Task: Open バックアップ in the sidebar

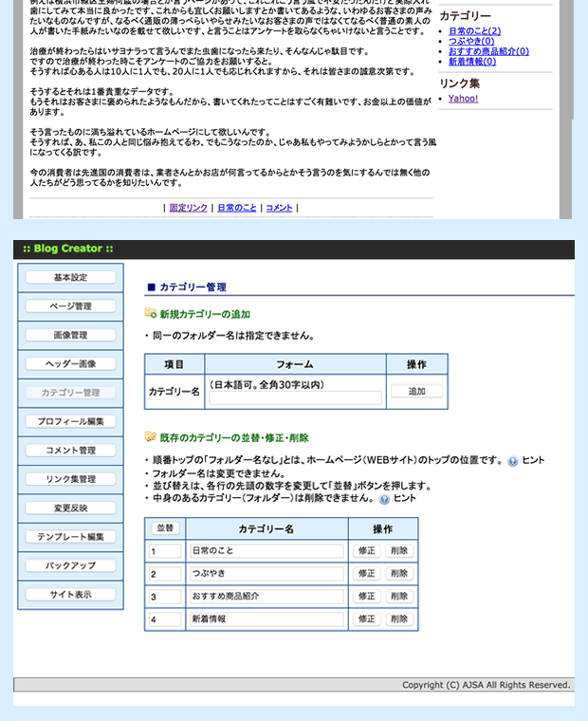Action: click(x=70, y=565)
